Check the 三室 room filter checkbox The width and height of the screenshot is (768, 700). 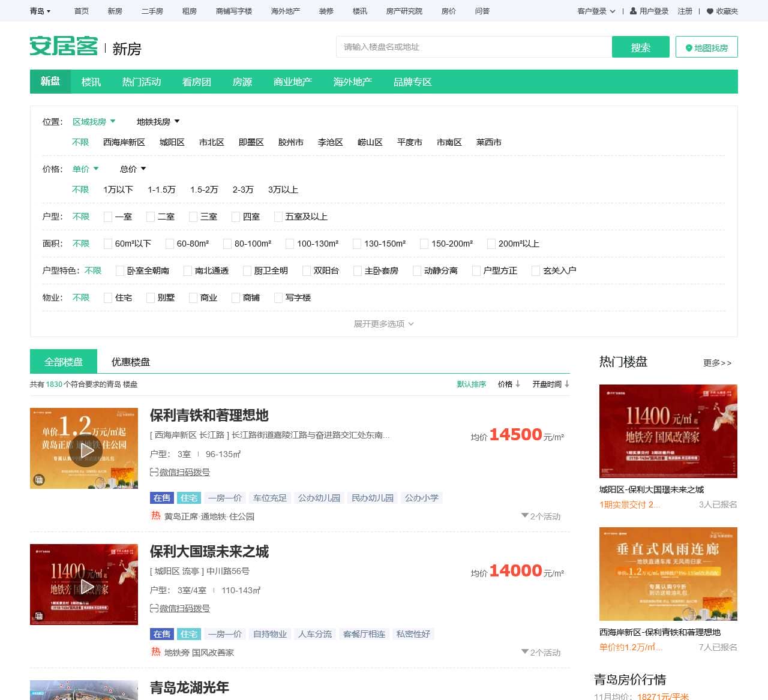tap(193, 217)
